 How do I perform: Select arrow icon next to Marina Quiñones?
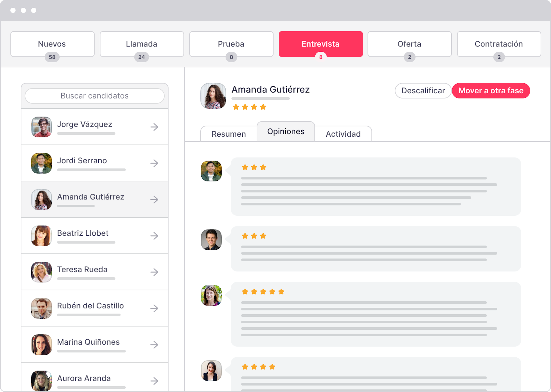pyautogui.click(x=154, y=345)
